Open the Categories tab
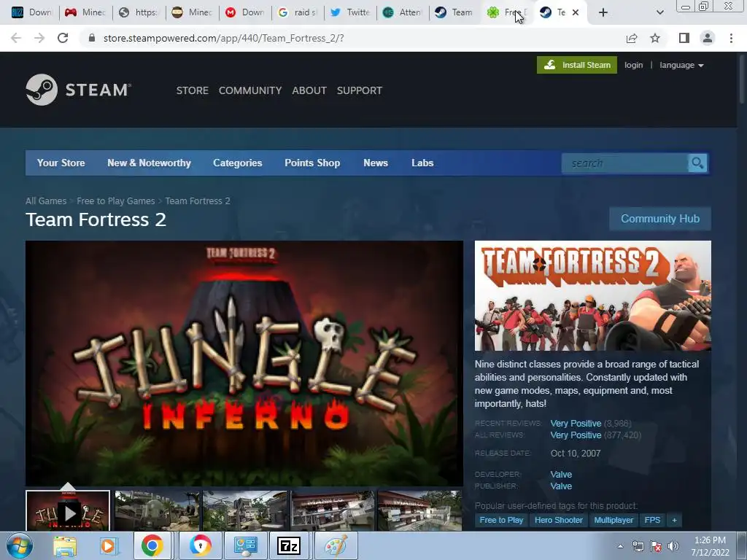747x560 pixels. [x=238, y=163]
